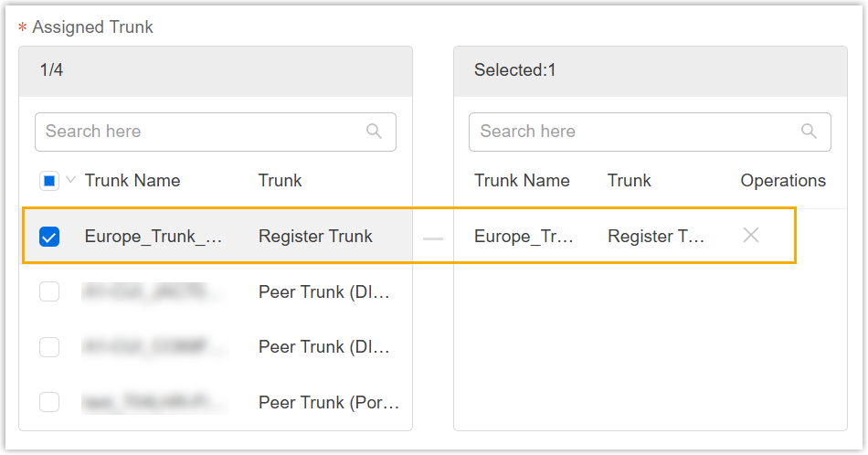Select the Europe_Trunk_ name in the left list

click(x=153, y=237)
